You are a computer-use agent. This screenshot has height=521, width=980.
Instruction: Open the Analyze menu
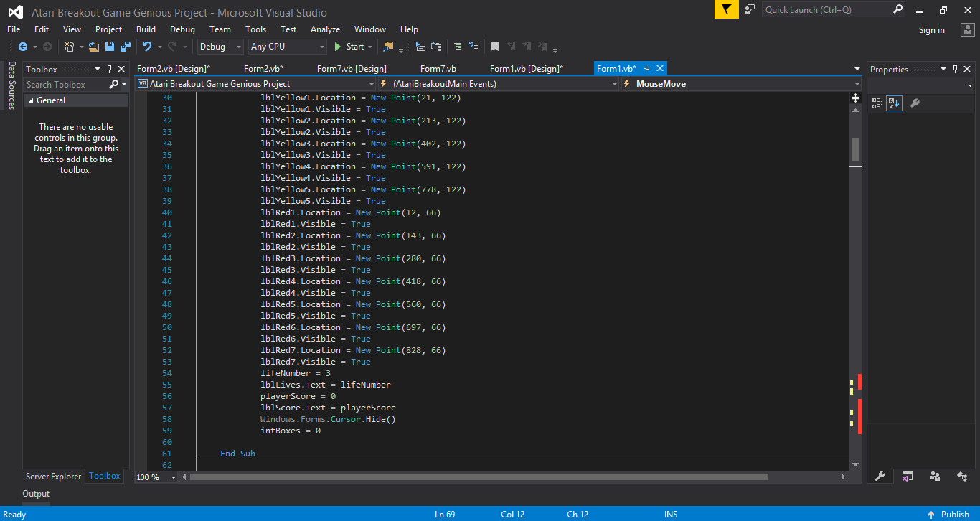point(325,29)
